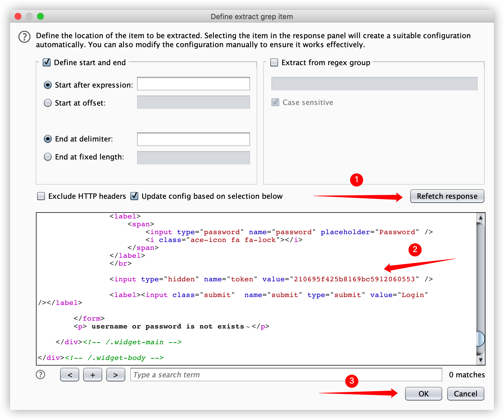Go to previous search match
This screenshot has height=420, width=504.
pyautogui.click(x=70, y=375)
